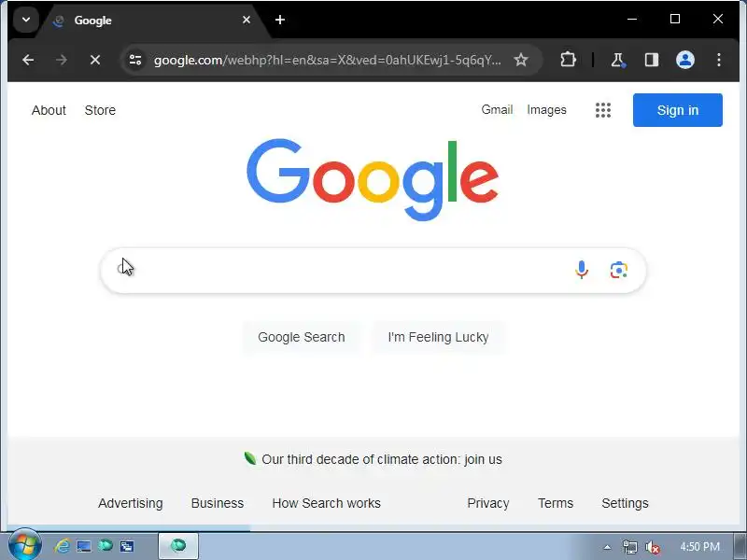Viewport: 747px width, 560px height.
Task: Expand the tab search dropdown
Action: tap(26, 20)
